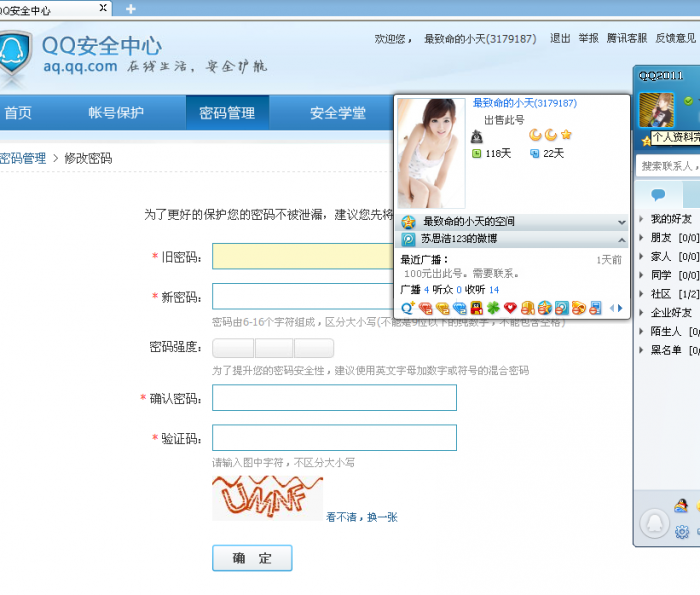Click the QQ安全中心 shield logo

[15, 54]
